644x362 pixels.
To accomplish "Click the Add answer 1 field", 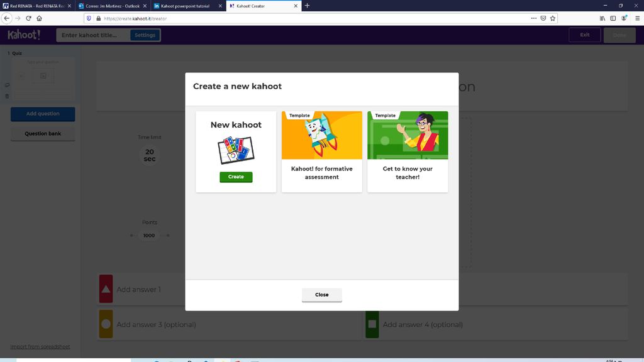I will (139, 289).
